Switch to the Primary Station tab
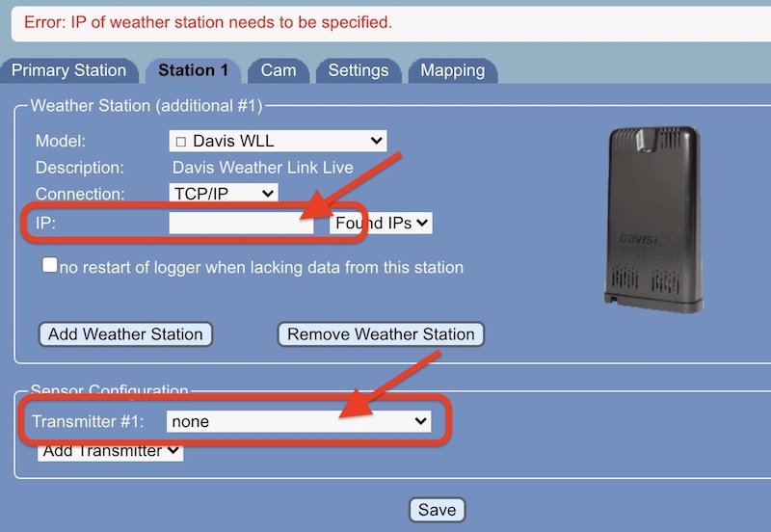Screen dimensions: 771x532 click(68, 70)
